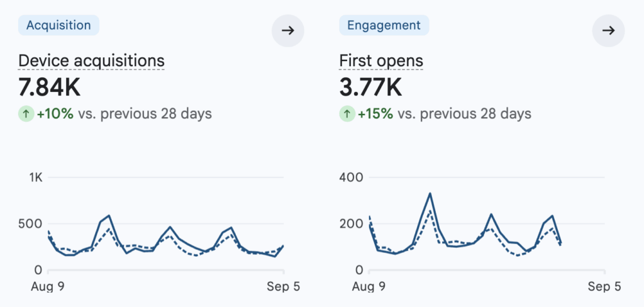
Task: Click the +10% vs. previous 28 days text
Action: [125, 114]
